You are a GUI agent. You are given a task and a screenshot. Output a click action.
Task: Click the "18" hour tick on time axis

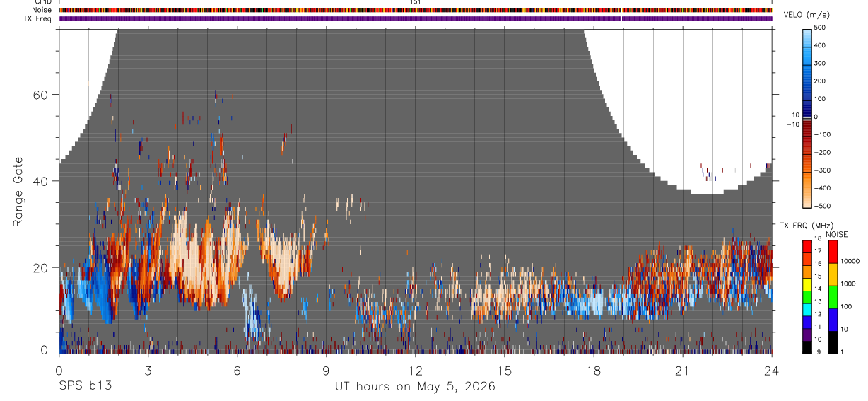(x=593, y=371)
